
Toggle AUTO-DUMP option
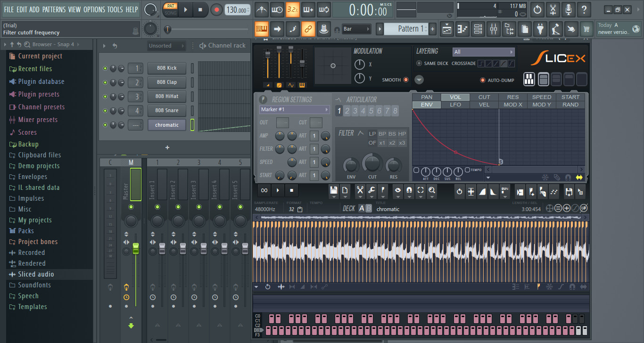482,80
